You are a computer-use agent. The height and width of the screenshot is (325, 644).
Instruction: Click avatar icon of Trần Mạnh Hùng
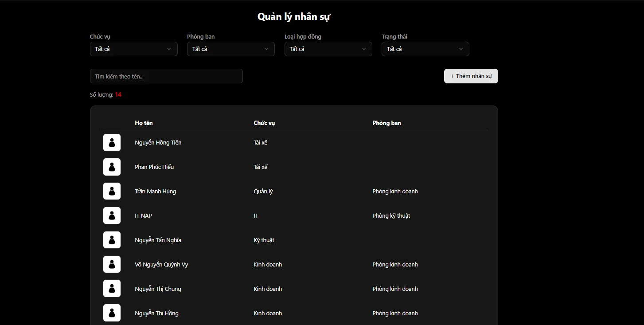click(112, 192)
